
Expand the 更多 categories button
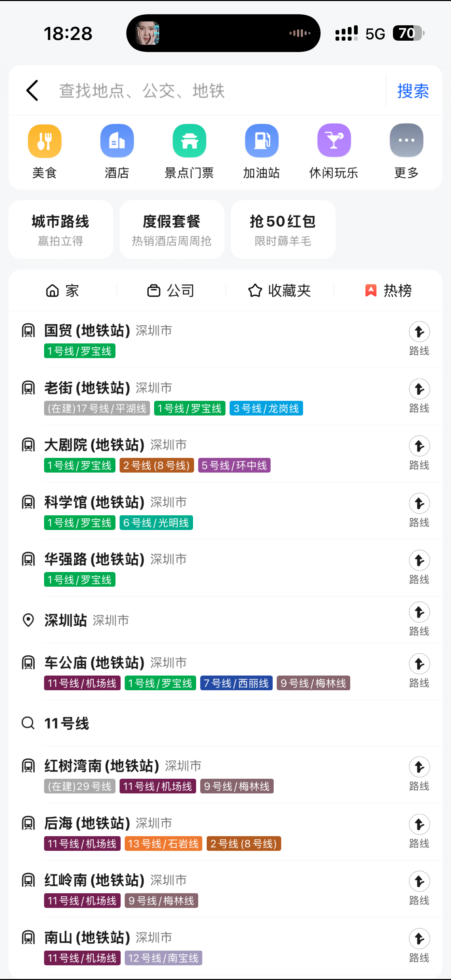pyautogui.click(x=406, y=141)
